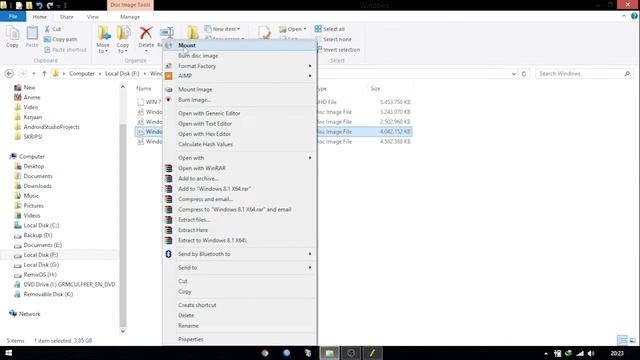Open Chrome from the taskbar
The height and width of the screenshot is (360, 640).
265,353
